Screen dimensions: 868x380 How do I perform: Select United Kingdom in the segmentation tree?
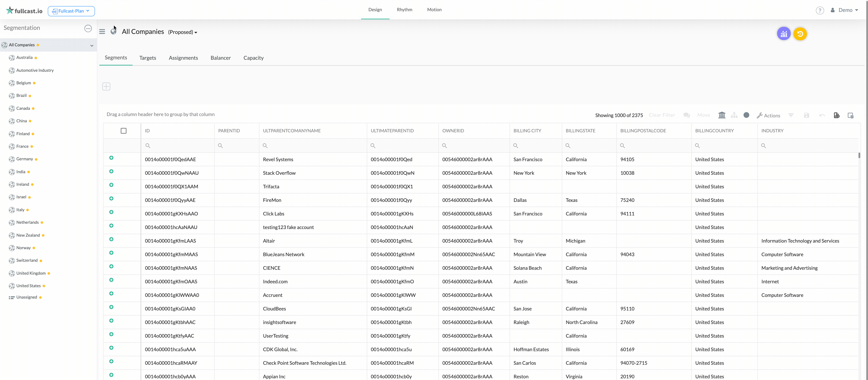pyautogui.click(x=31, y=273)
